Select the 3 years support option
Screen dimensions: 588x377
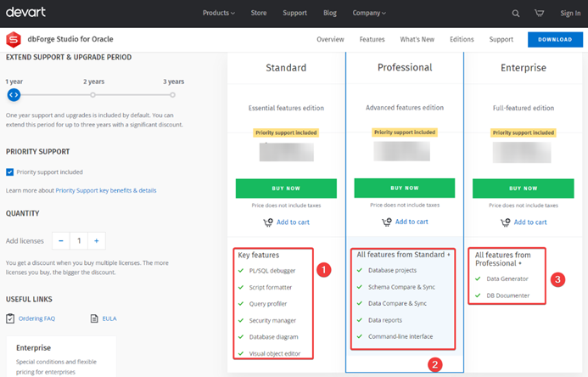173,95
